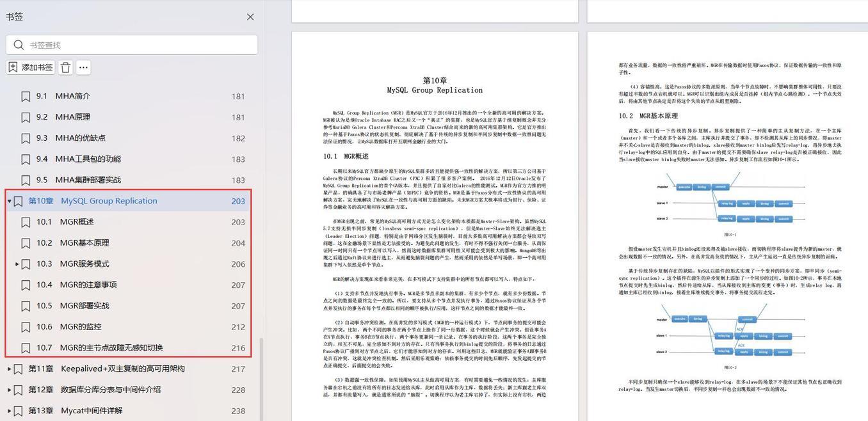Click page number 203 of 第10章 row
This screenshot has height=421, width=868.
[x=238, y=201]
